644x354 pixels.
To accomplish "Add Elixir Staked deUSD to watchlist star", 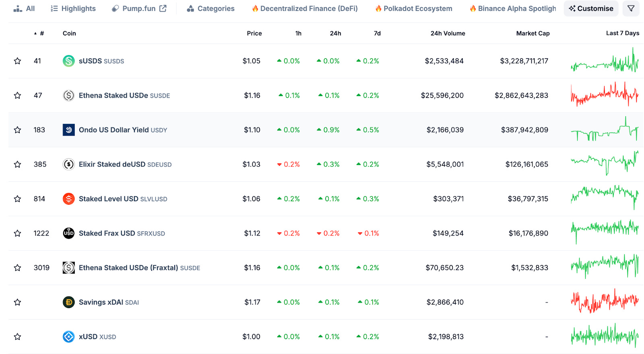I will pos(17,165).
